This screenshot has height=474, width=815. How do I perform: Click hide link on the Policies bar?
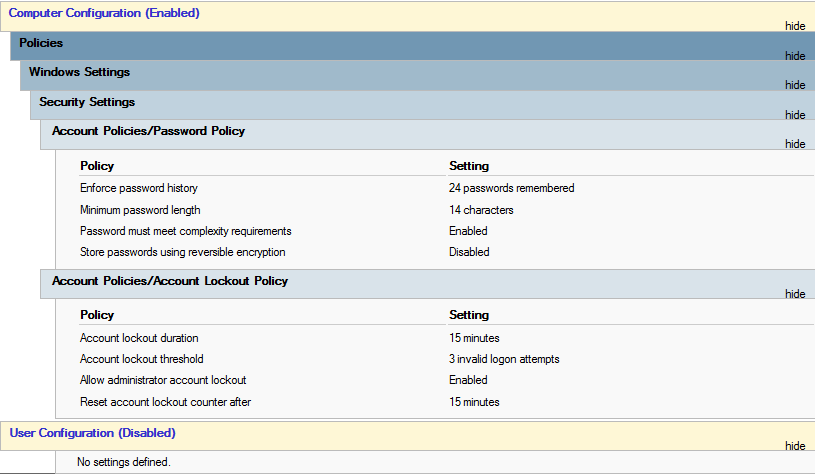[795, 56]
